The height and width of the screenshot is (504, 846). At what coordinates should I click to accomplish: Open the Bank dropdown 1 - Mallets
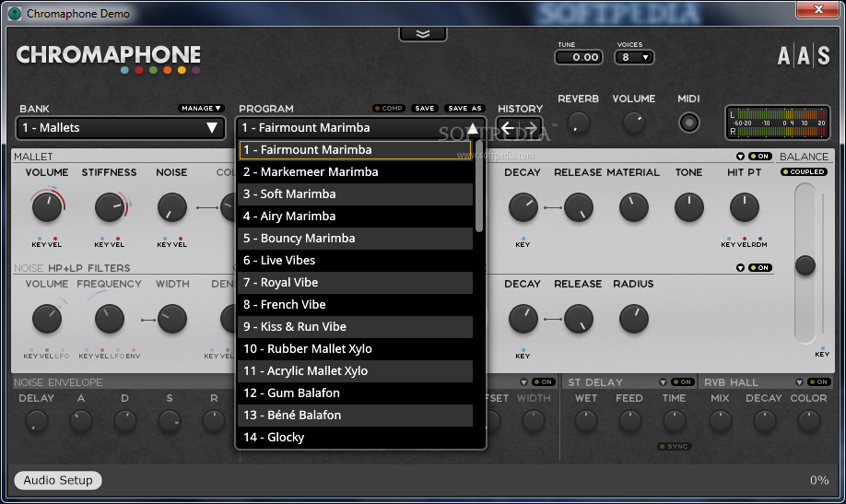(x=121, y=128)
